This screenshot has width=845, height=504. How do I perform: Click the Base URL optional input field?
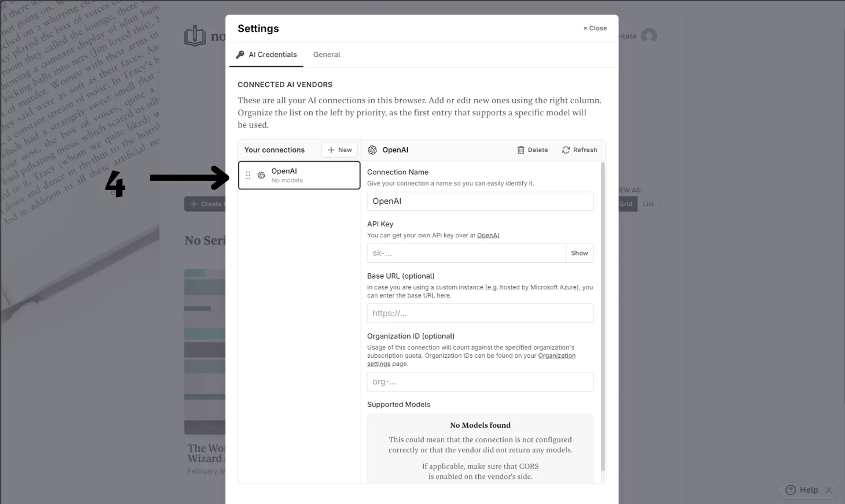tap(480, 313)
